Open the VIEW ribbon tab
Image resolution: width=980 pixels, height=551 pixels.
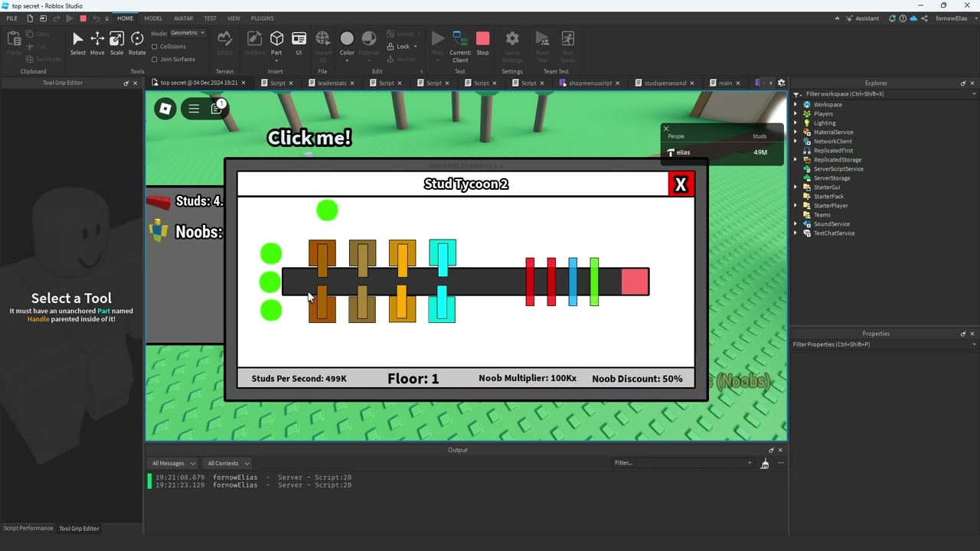(234, 18)
